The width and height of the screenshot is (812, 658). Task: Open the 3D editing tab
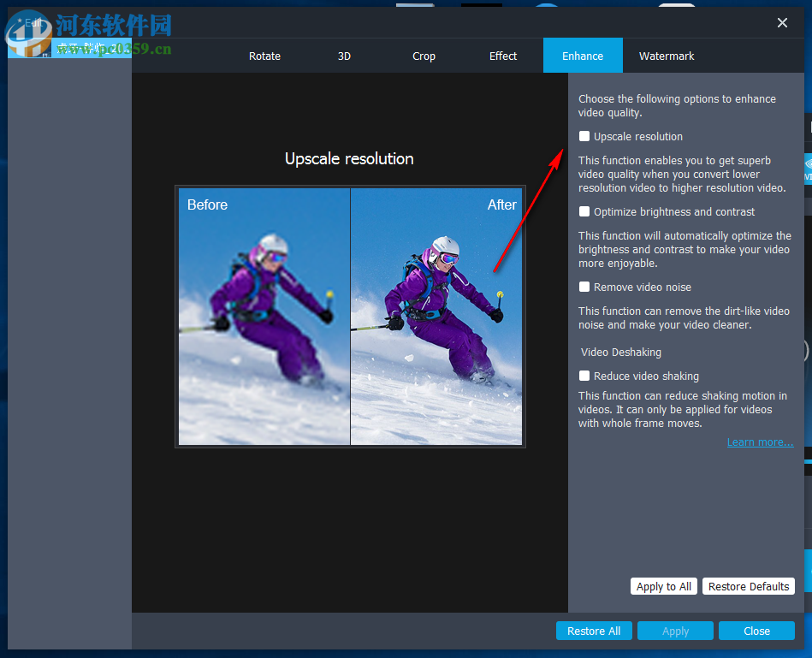point(344,56)
